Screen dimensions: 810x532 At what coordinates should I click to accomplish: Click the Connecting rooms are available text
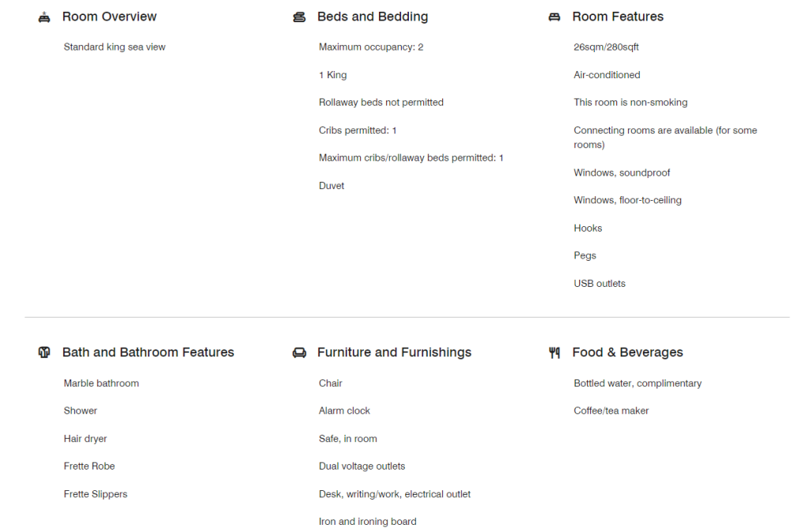[x=665, y=130]
